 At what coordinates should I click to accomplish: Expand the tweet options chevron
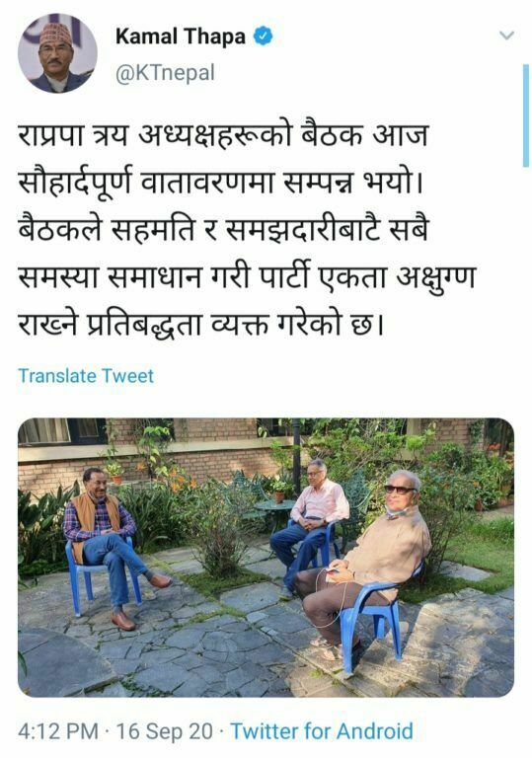pos(506,36)
